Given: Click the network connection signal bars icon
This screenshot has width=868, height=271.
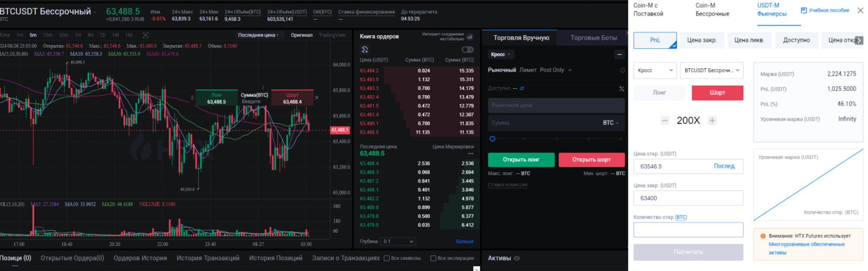Looking at the screenshot, I should coord(470,37).
